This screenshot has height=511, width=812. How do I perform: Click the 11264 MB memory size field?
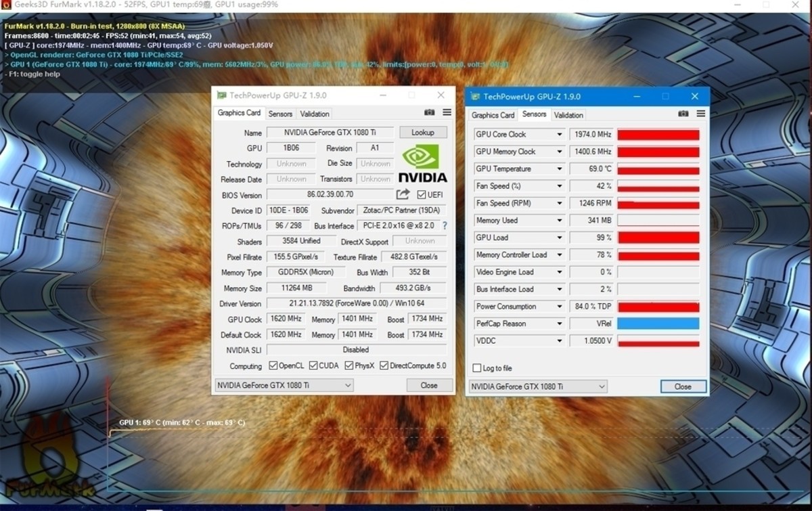tap(296, 288)
